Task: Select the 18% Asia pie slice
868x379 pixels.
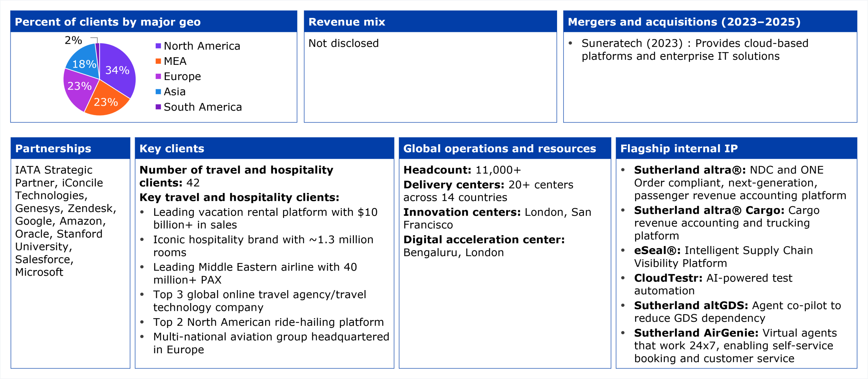Action: [x=84, y=64]
